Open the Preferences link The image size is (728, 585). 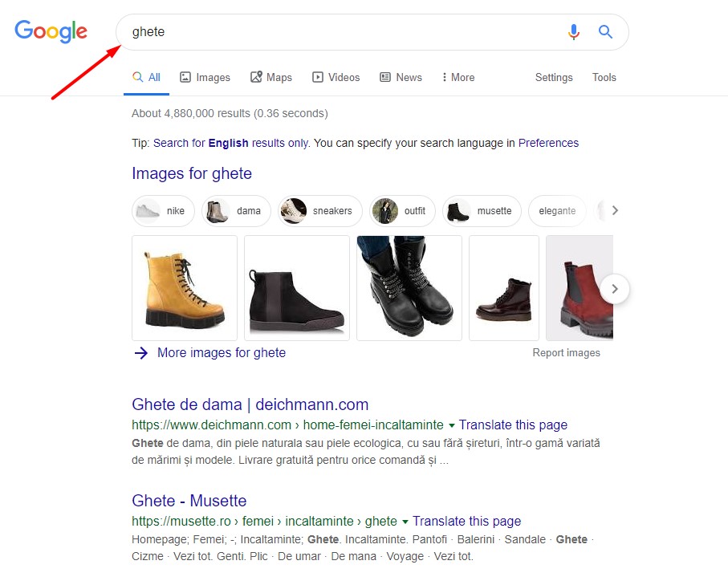[548, 143]
